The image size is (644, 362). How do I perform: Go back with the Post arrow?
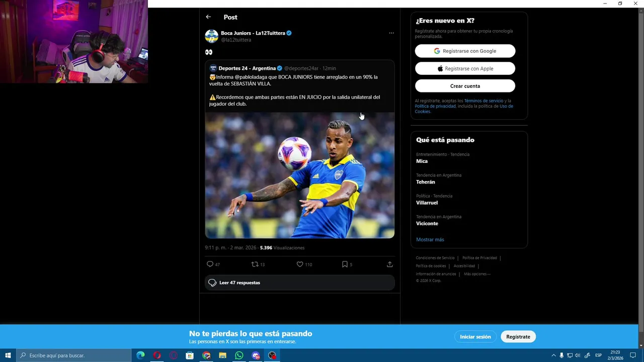point(208,17)
